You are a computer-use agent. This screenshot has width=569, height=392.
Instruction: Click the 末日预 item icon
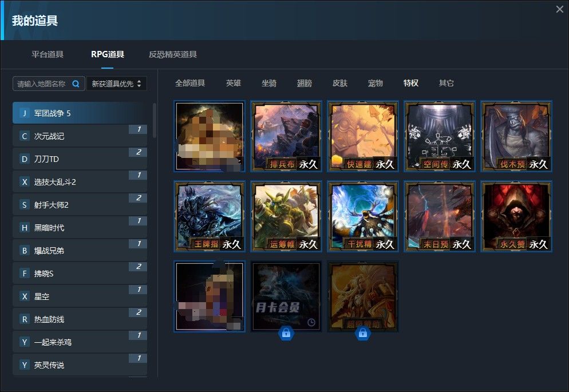click(440, 216)
